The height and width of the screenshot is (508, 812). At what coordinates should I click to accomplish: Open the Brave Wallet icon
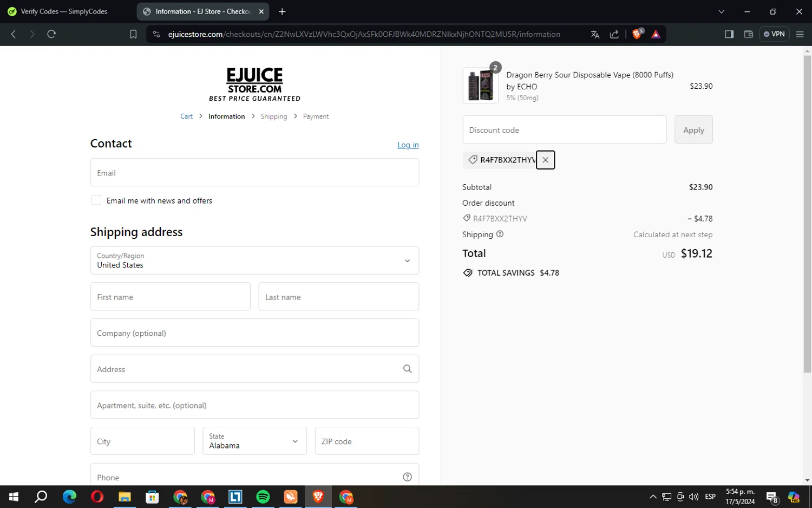tap(749, 34)
